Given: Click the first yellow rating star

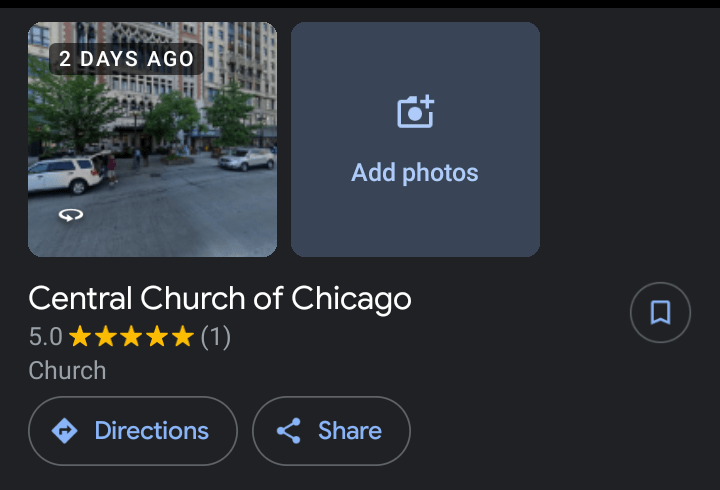Looking at the screenshot, I should point(80,336).
